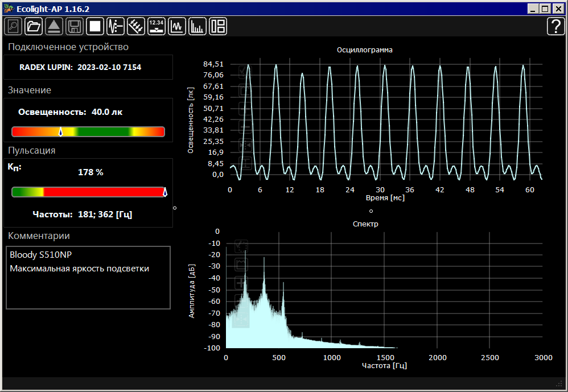Click horizontal fit arrows overlay on oscillogram

[245, 145]
